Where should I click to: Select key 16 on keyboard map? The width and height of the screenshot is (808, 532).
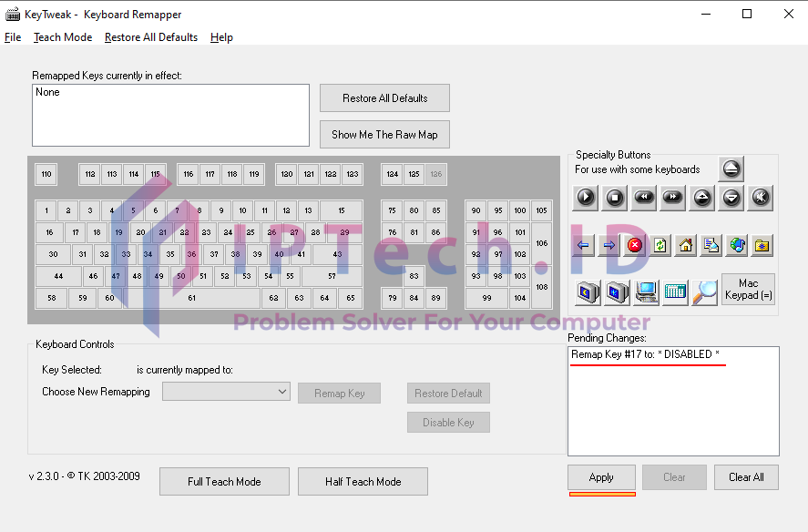coord(49,232)
